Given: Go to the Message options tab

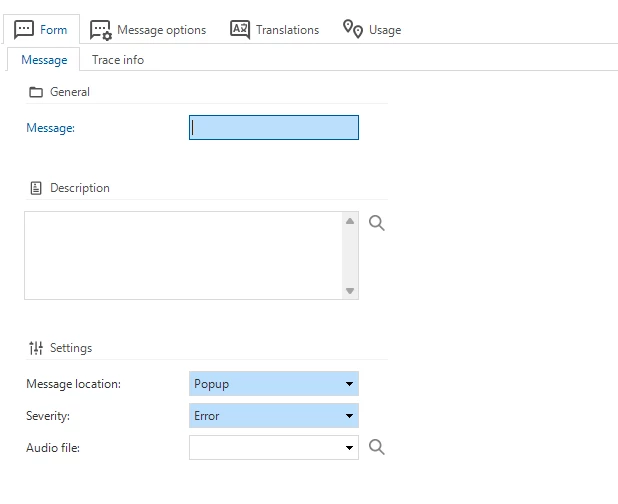Looking at the screenshot, I should [x=160, y=30].
